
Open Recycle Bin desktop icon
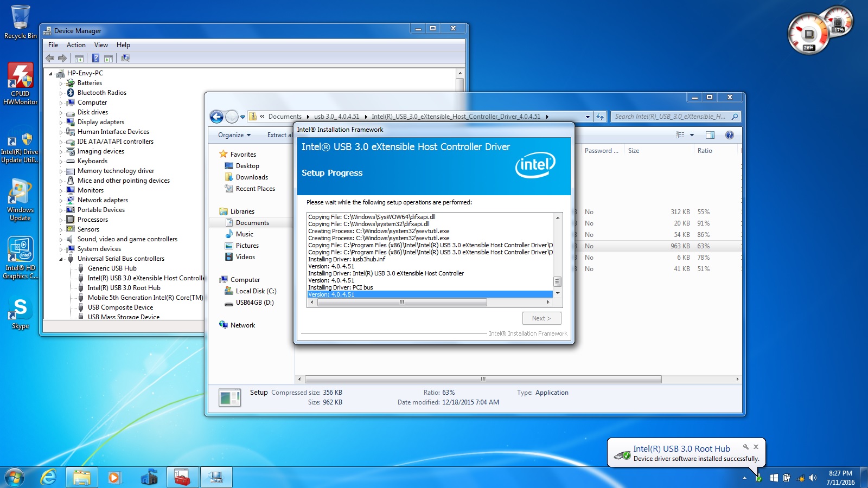[x=21, y=22]
